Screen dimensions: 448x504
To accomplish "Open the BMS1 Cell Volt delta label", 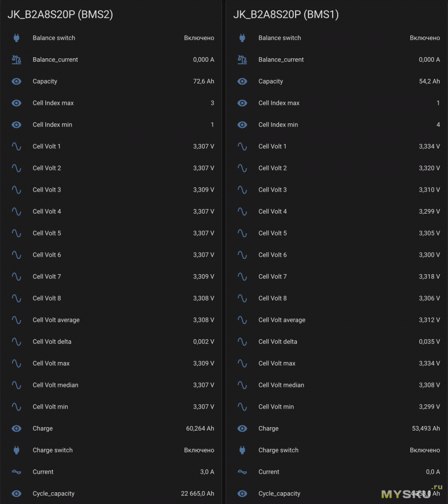I will click(277, 341).
